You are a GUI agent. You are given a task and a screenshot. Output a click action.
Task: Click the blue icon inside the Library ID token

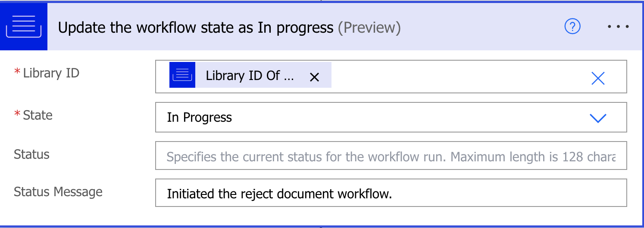click(182, 75)
